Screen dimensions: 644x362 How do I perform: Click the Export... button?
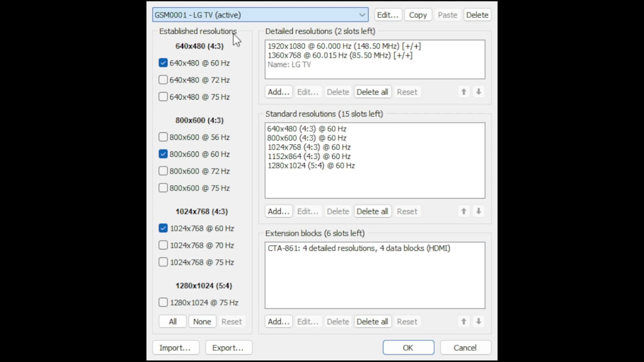228,348
